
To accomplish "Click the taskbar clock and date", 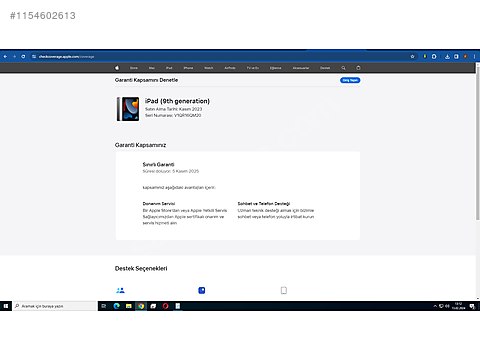I will [x=459, y=306].
